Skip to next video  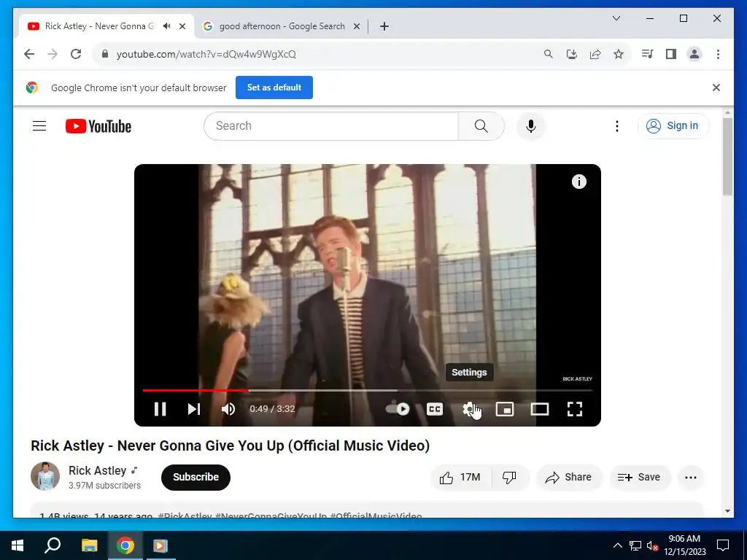tap(194, 409)
